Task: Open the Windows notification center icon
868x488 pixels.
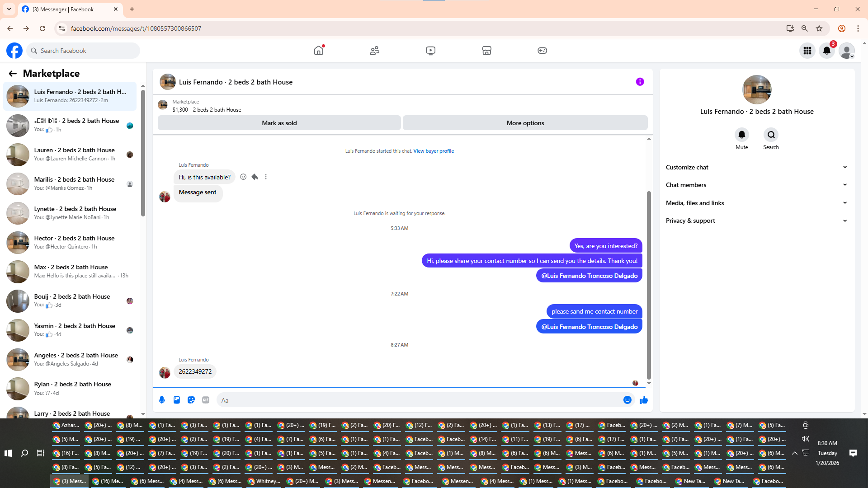Action: (x=853, y=453)
